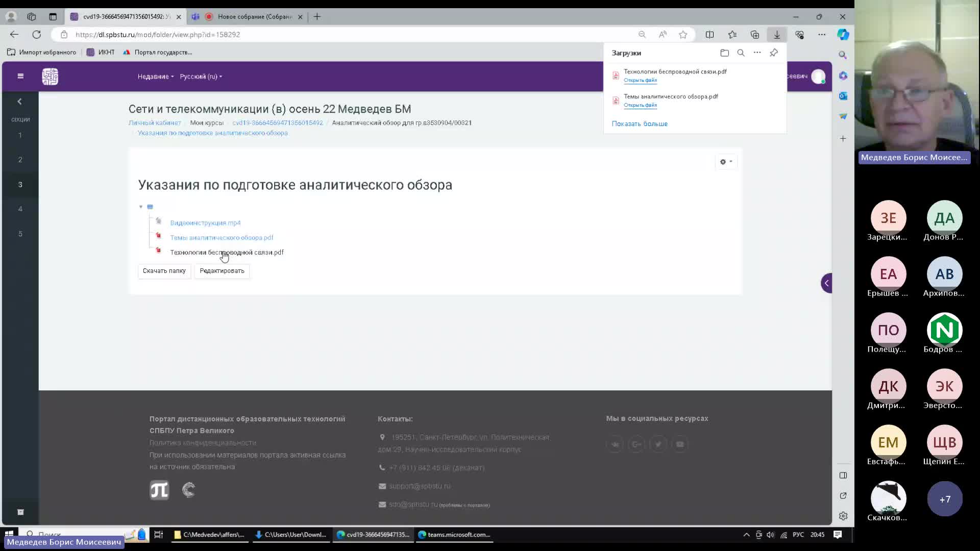The image size is (980, 551).
Task: Open a new browser tab
Action: pyautogui.click(x=317, y=16)
